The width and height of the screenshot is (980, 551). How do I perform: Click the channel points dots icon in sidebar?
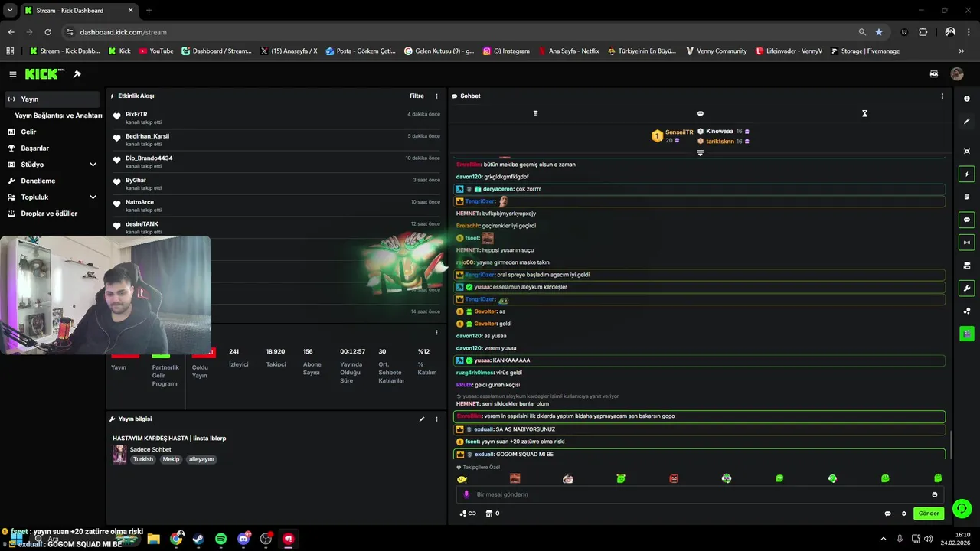click(x=967, y=311)
